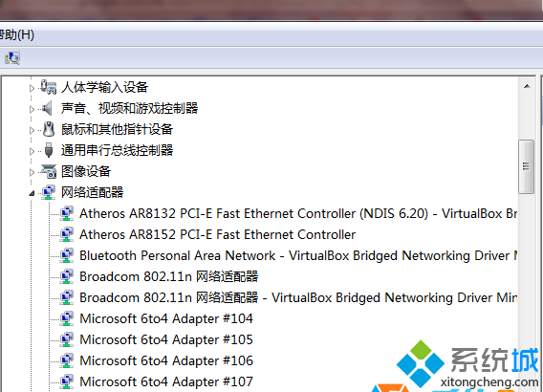This screenshot has height=392, width=543.
Task: Click the scrollbar up arrow
Action: pyautogui.click(x=527, y=86)
